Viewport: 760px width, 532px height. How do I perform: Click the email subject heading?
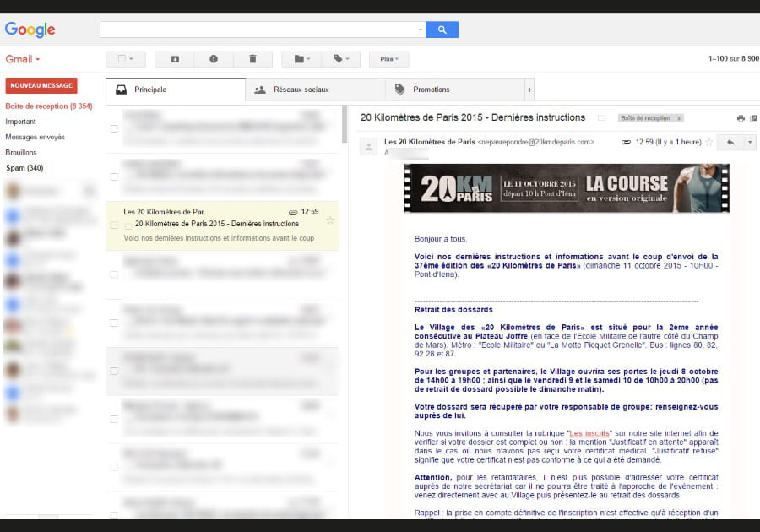click(x=473, y=117)
